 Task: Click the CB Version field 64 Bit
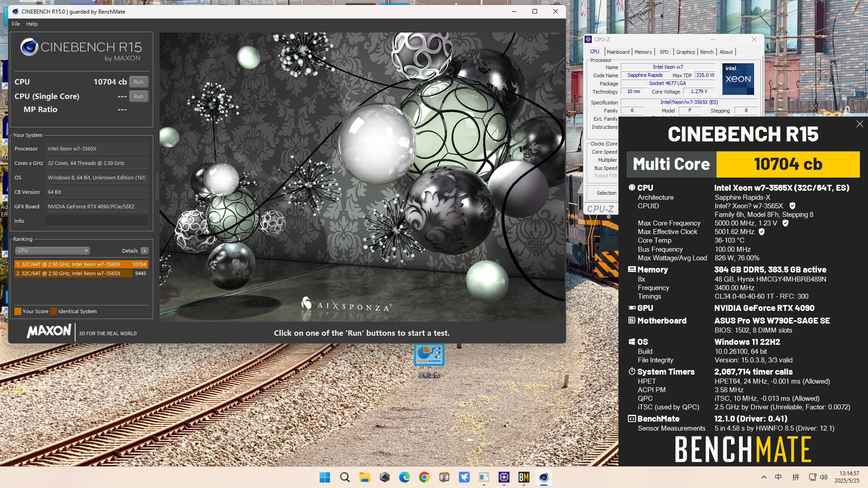(97, 192)
